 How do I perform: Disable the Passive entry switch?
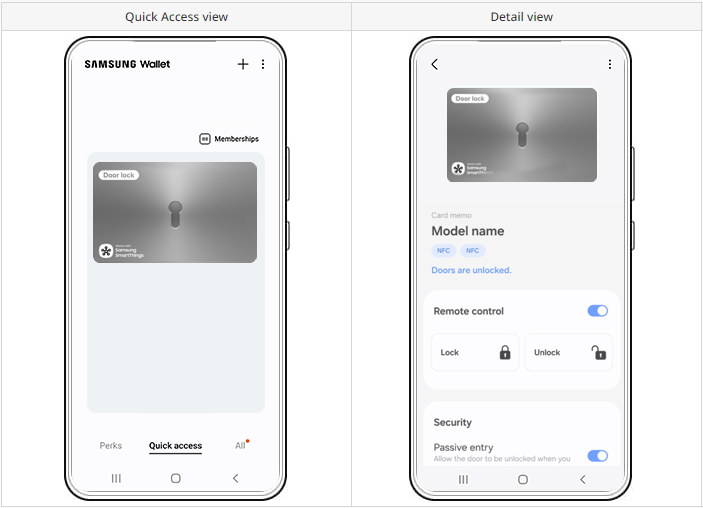(x=597, y=456)
